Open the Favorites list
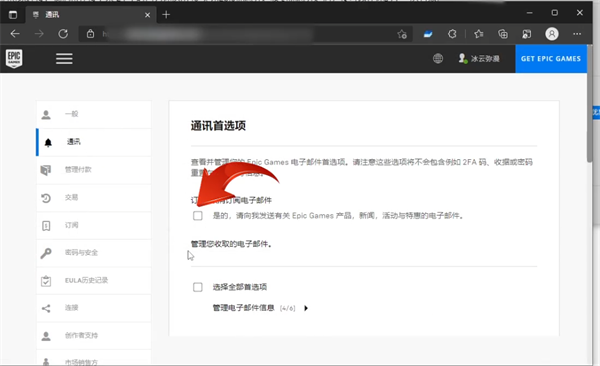600x366 pixels. (478, 34)
